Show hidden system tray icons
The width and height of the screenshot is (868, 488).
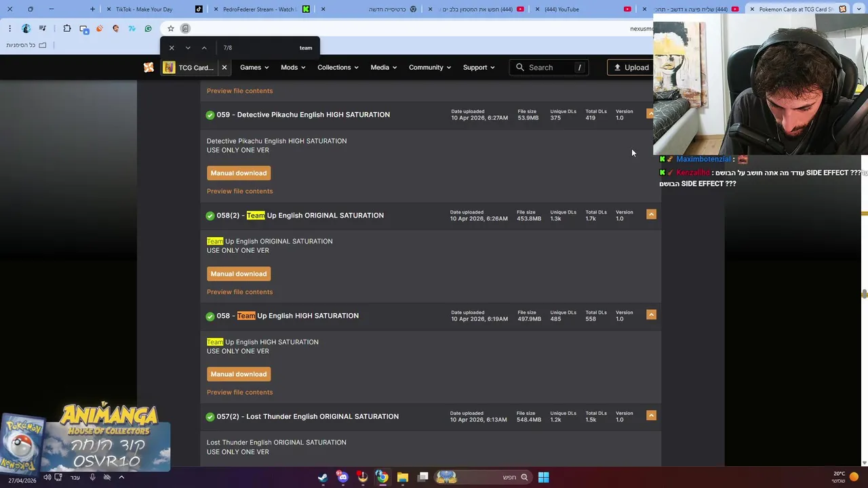121,477
